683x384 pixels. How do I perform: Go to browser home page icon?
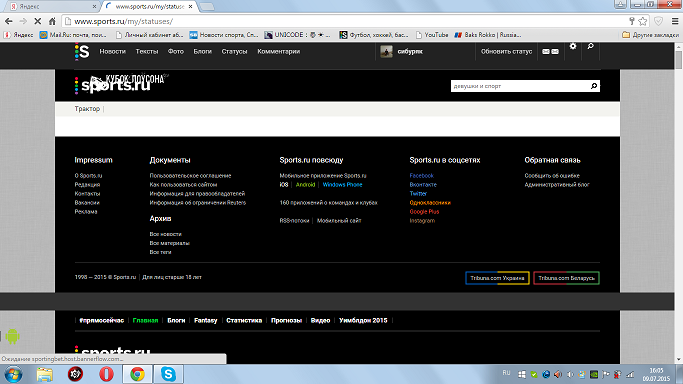pyautogui.click(x=52, y=21)
